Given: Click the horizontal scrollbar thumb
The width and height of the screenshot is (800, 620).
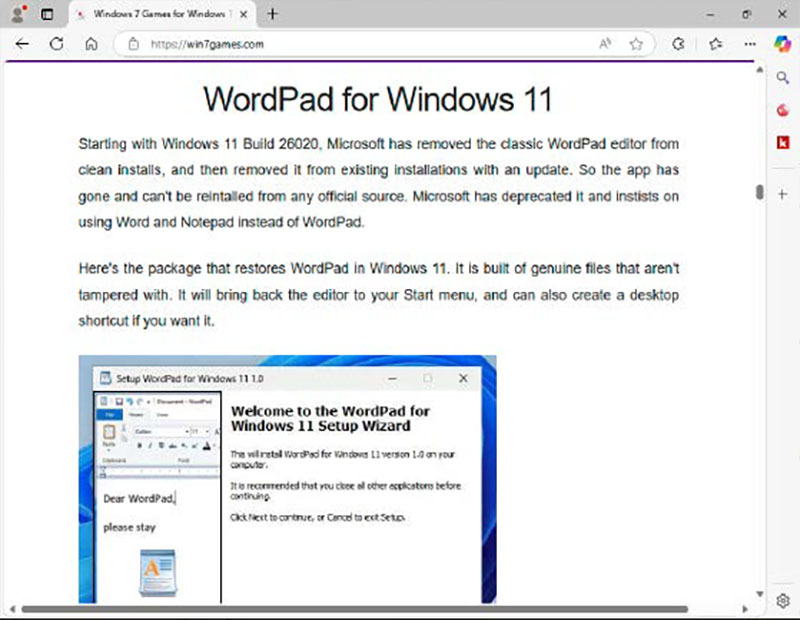Looking at the screenshot, I should coord(355,609).
